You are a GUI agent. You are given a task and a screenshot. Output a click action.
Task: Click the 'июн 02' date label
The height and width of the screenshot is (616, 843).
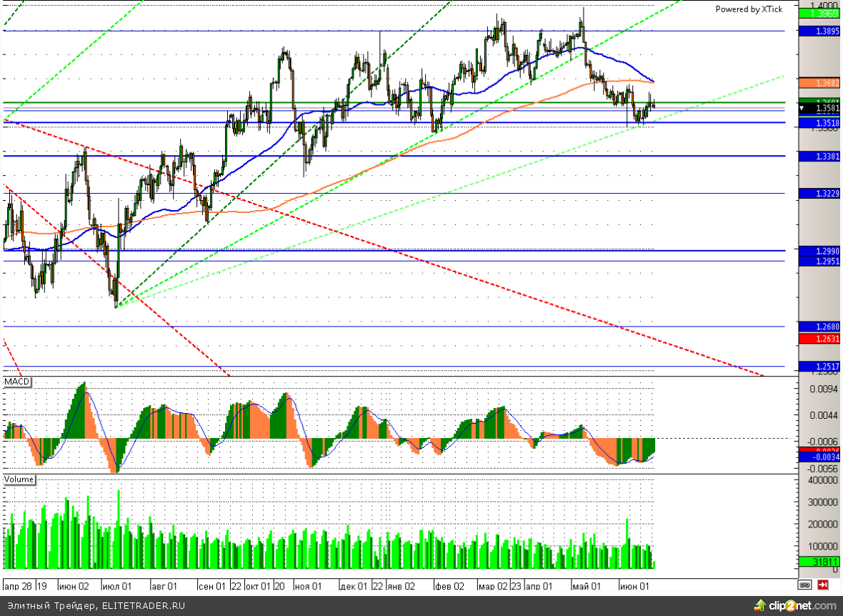[73, 586]
